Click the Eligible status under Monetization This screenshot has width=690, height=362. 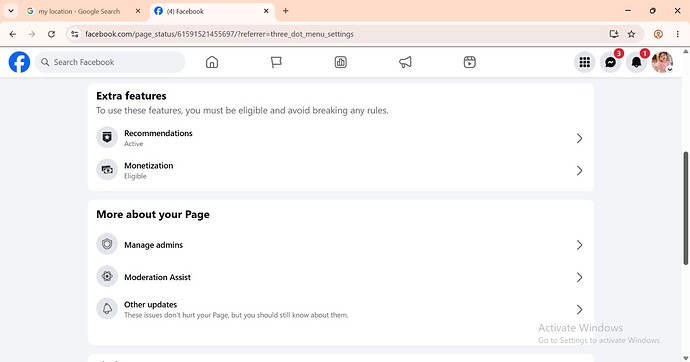[135, 176]
